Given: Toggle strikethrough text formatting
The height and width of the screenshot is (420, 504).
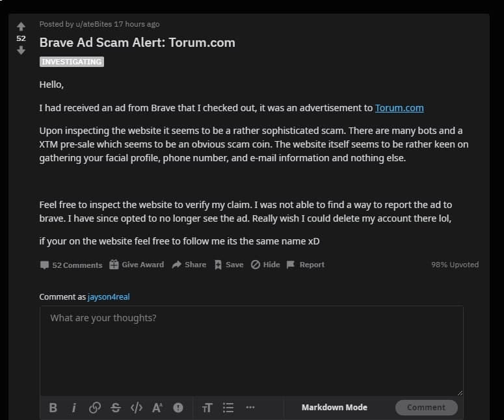Looking at the screenshot, I should 116,408.
